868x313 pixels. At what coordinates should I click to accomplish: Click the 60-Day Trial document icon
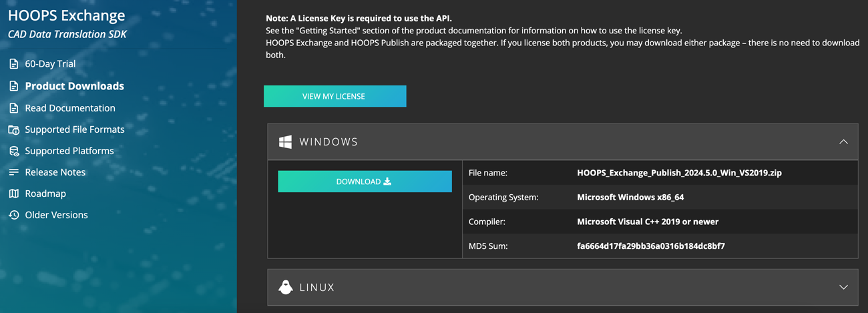click(x=13, y=64)
